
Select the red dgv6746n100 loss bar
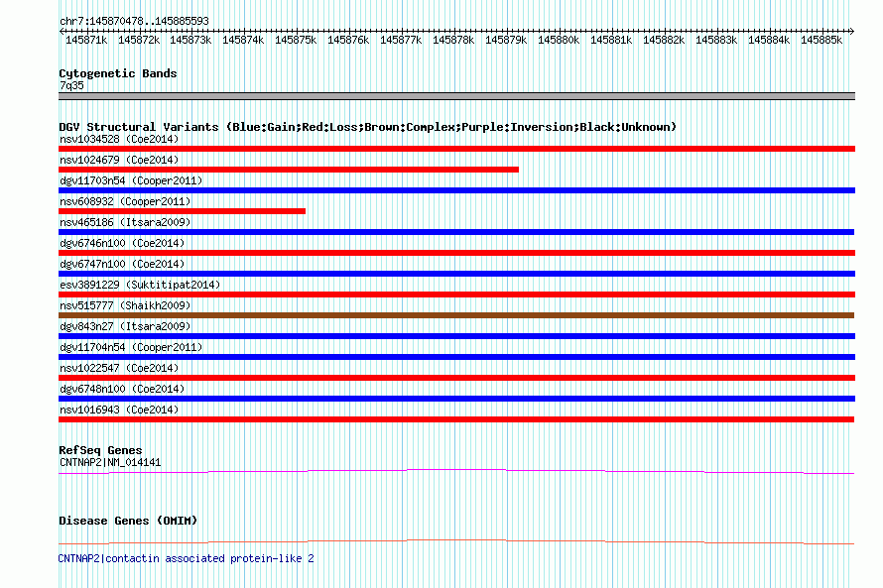456,253
